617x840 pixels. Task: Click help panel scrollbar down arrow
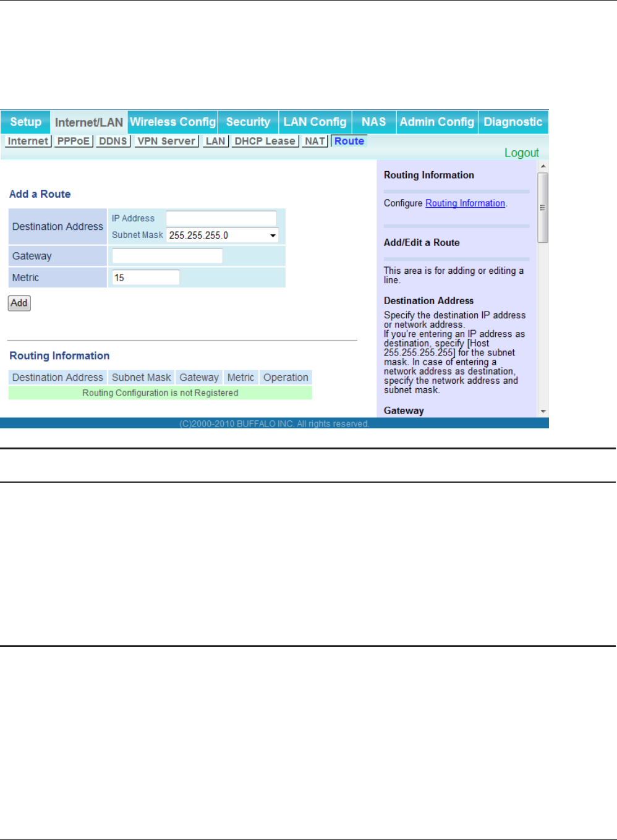pos(543,411)
